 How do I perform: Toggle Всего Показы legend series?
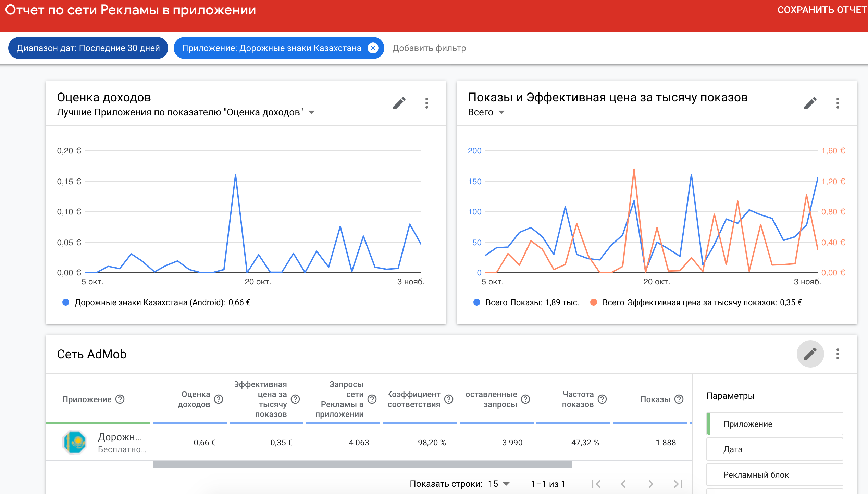pos(526,302)
